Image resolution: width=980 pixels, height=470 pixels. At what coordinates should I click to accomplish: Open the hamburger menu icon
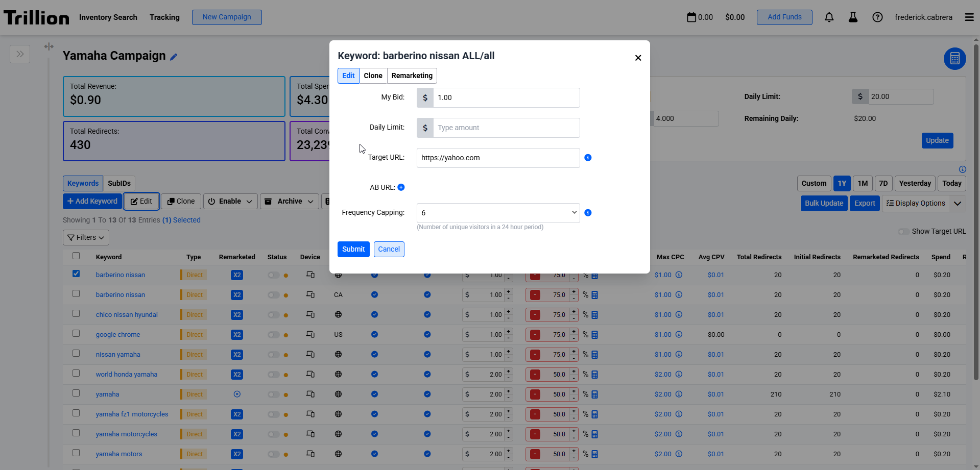969,17
